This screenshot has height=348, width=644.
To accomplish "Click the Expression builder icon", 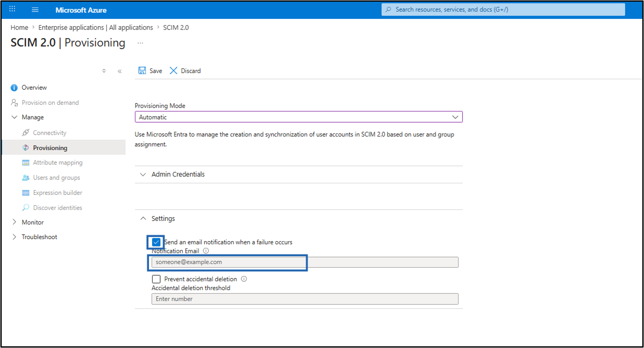I will click(26, 193).
